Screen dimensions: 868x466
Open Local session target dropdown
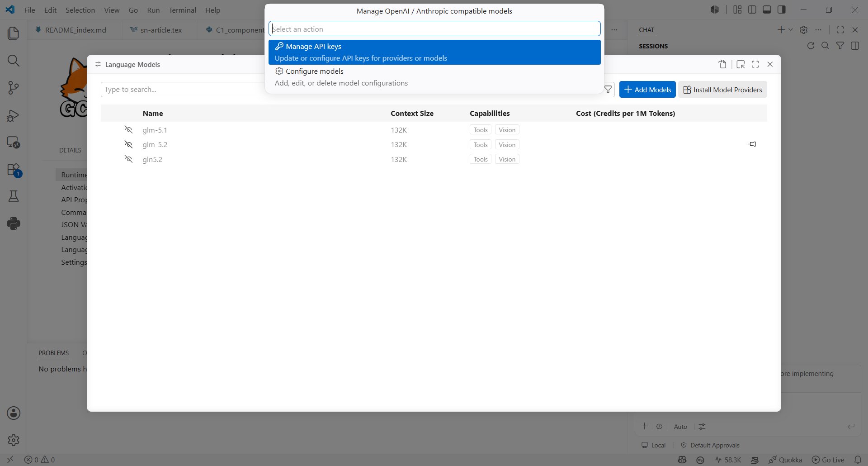(654, 445)
